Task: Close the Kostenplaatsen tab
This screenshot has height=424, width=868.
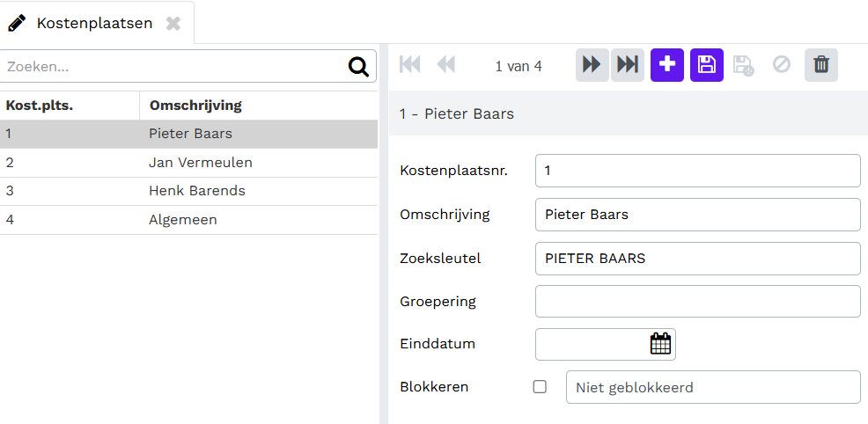Action: tap(173, 23)
